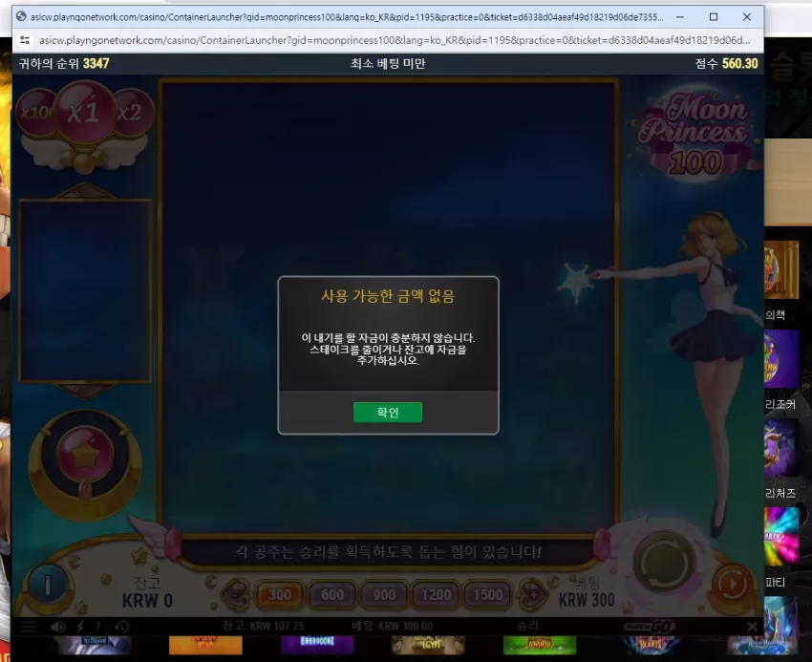Open game history clock icon

(x=121, y=627)
